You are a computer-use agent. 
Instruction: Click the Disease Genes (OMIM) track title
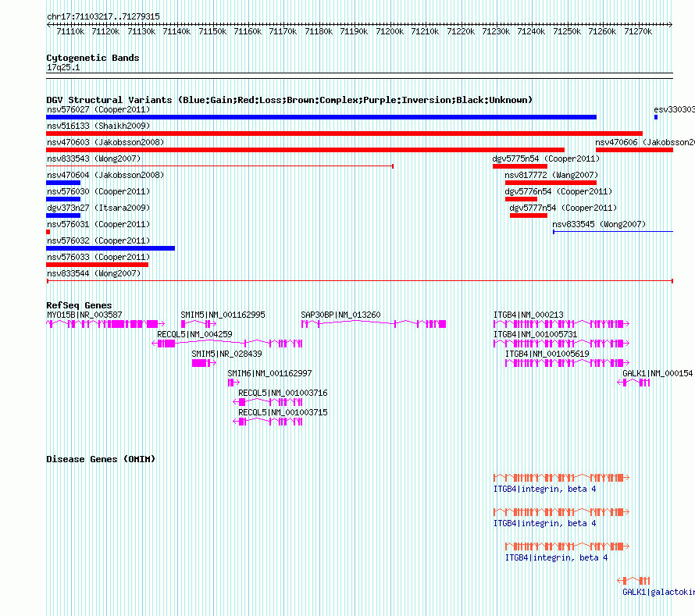(x=101, y=459)
